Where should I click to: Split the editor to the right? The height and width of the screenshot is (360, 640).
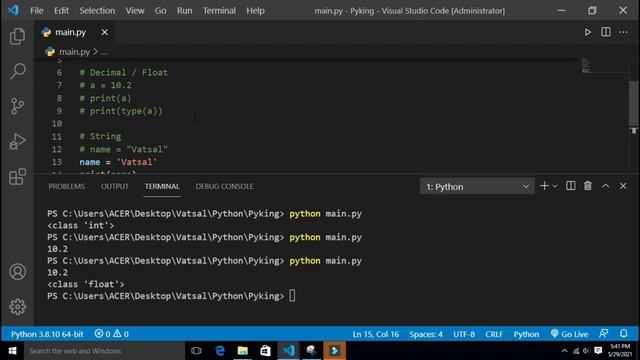606,32
